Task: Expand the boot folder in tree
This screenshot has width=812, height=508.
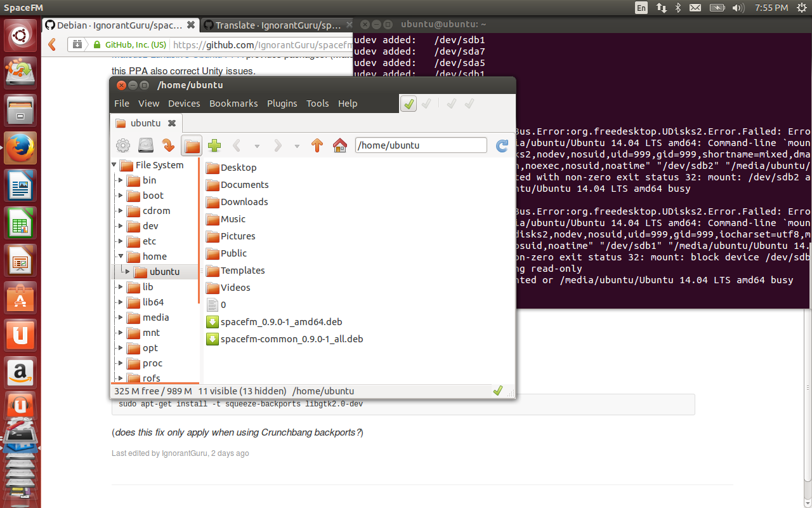Action: click(x=121, y=196)
